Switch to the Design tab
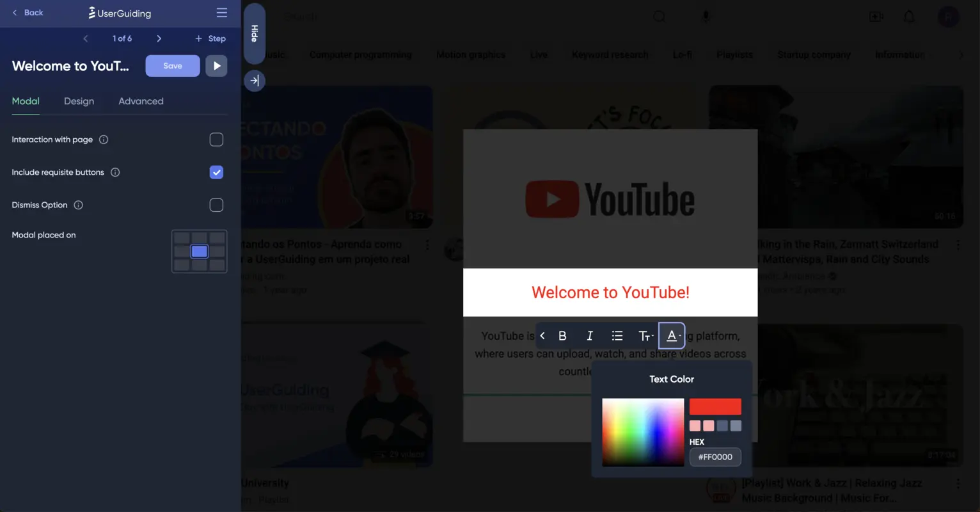 (79, 101)
